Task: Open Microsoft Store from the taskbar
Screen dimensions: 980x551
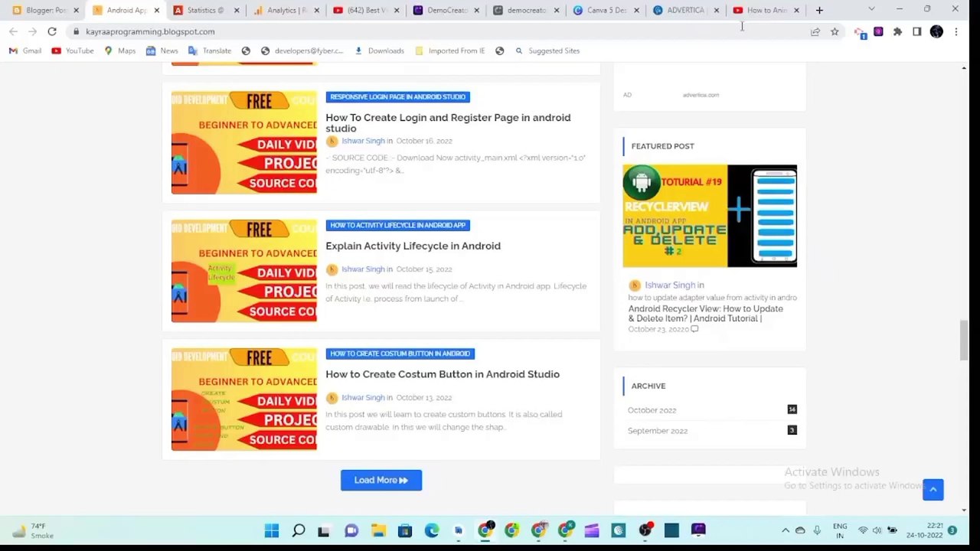Action: tap(405, 530)
